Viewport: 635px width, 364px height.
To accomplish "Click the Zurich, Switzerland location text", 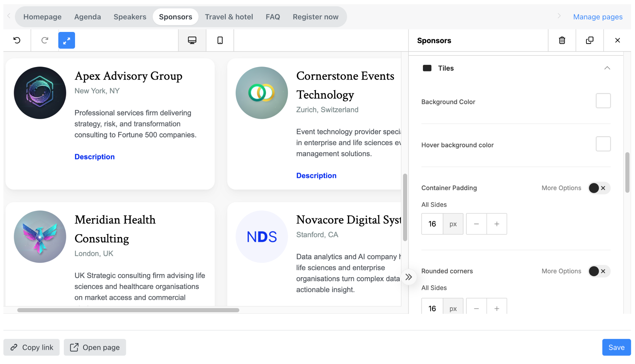I will click(x=327, y=110).
